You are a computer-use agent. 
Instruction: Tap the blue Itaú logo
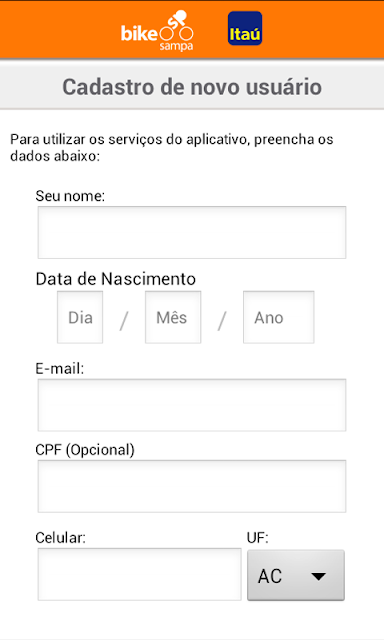[245, 28]
